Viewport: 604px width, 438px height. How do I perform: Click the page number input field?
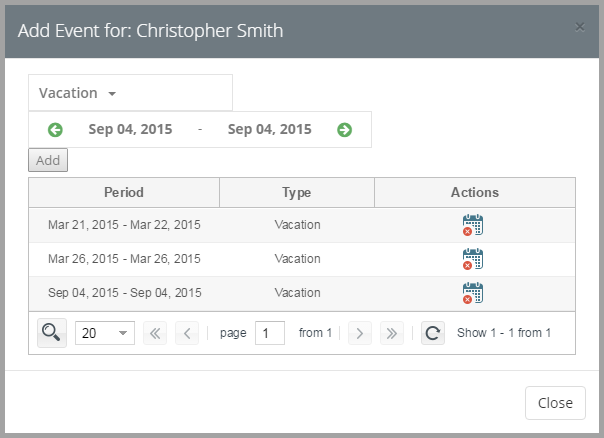tap(270, 333)
